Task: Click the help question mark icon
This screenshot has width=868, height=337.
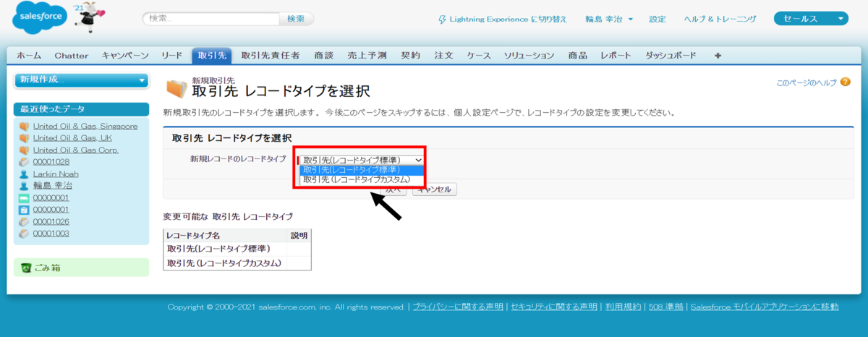Action: tap(845, 83)
